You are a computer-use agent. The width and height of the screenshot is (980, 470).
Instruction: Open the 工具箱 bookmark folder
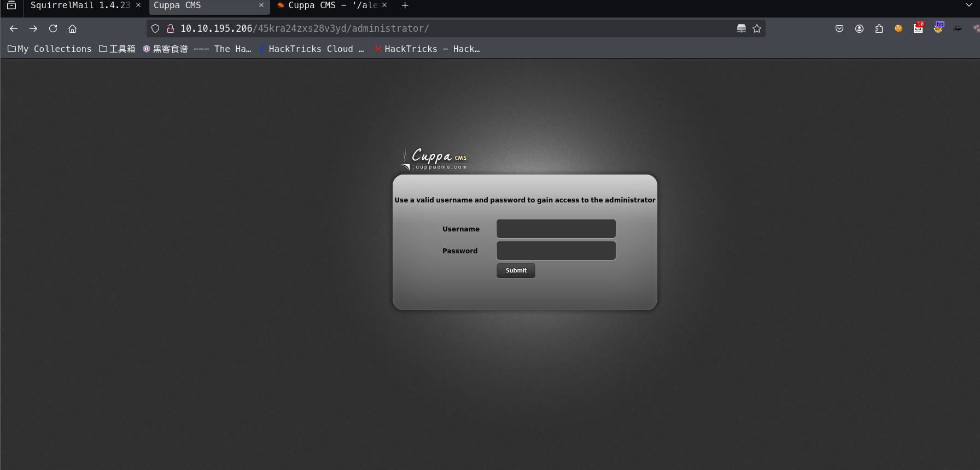pos(117,49)
